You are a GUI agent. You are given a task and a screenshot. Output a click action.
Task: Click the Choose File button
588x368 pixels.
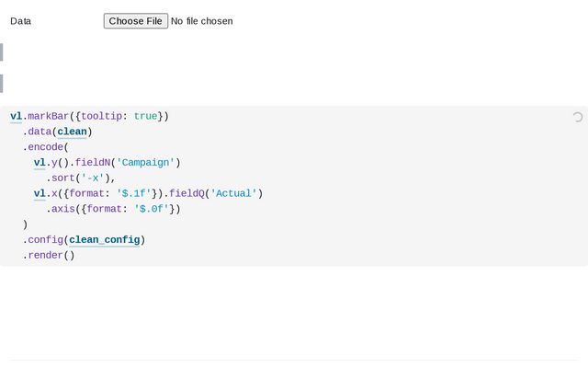click(135, 20)
